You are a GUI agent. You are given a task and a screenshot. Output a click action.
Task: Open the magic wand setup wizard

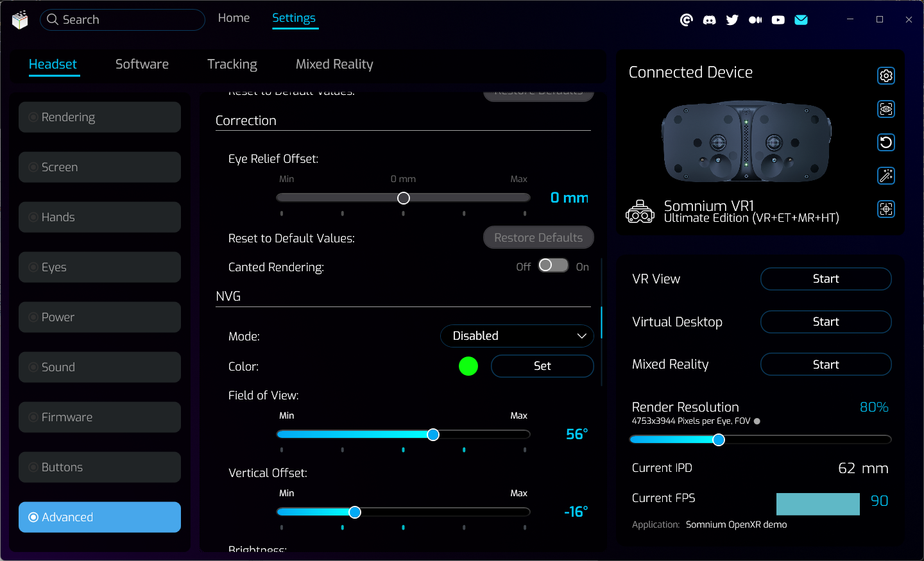point(886,176)
